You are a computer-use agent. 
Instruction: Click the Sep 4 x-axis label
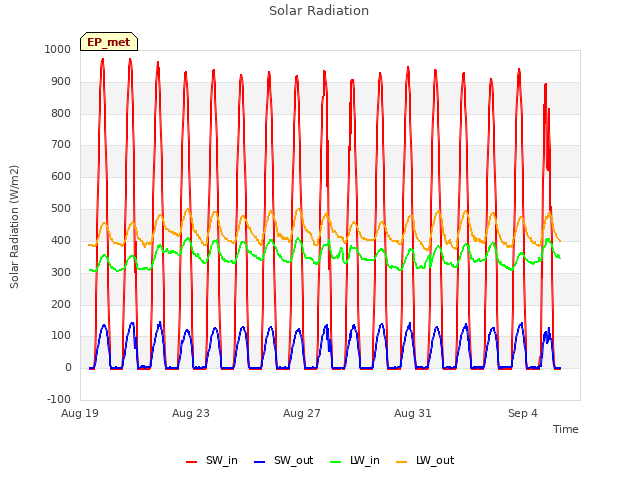tap(523, 413)
